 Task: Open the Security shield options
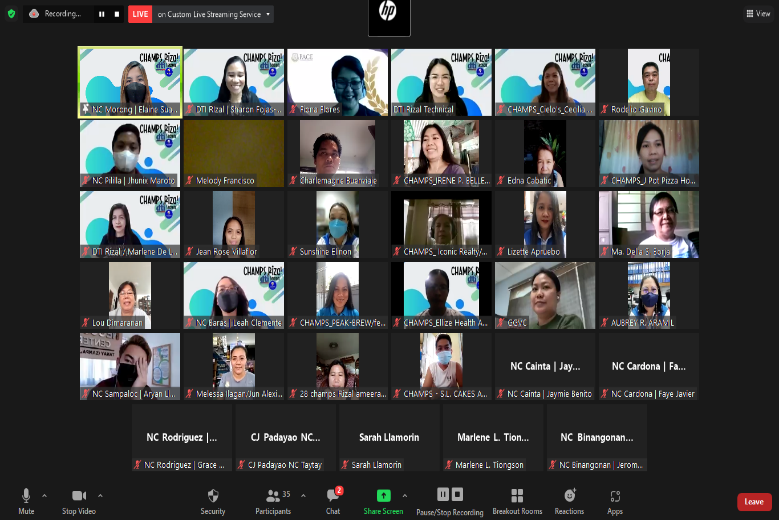pyautogui.click(x=213, y=501)
